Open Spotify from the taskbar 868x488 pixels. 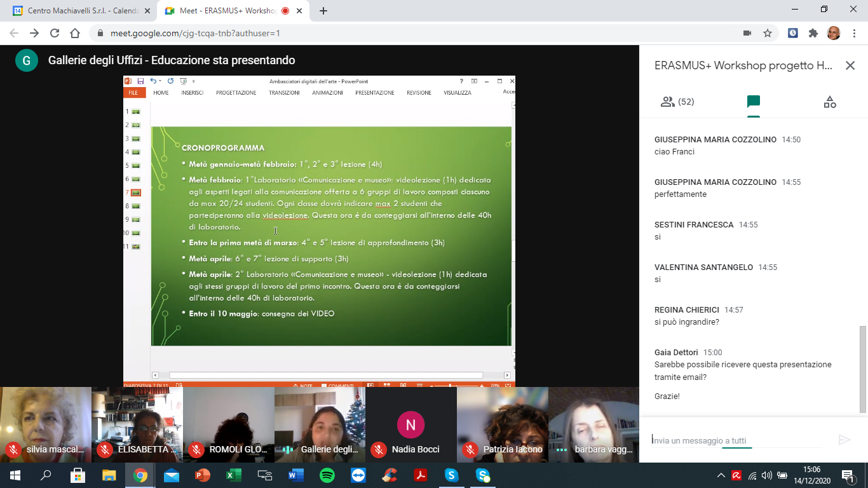point(327,475)
